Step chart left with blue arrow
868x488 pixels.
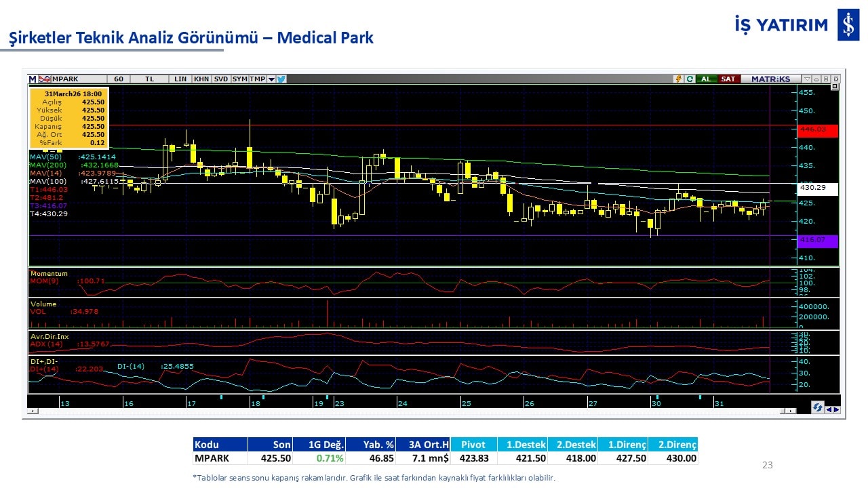tap(829, 409)
